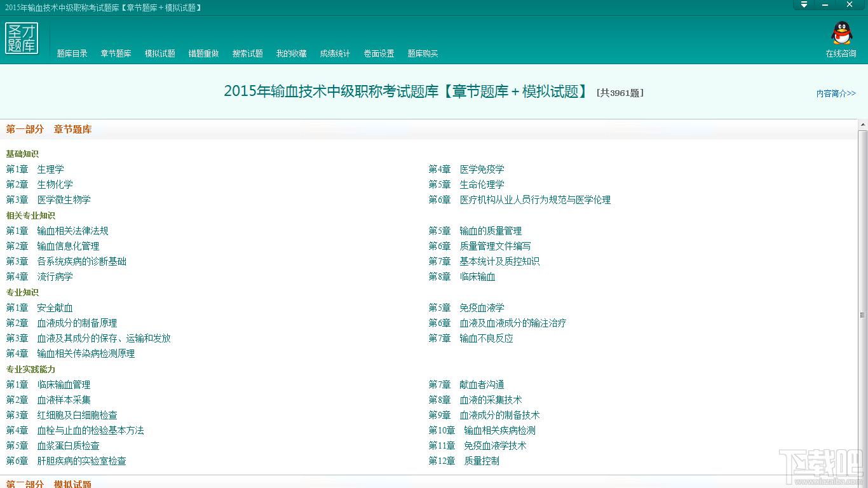Screen dimensions: 868x488
Task: Click the 圣才题库 logo icon
Action: (x=22, y=39)
